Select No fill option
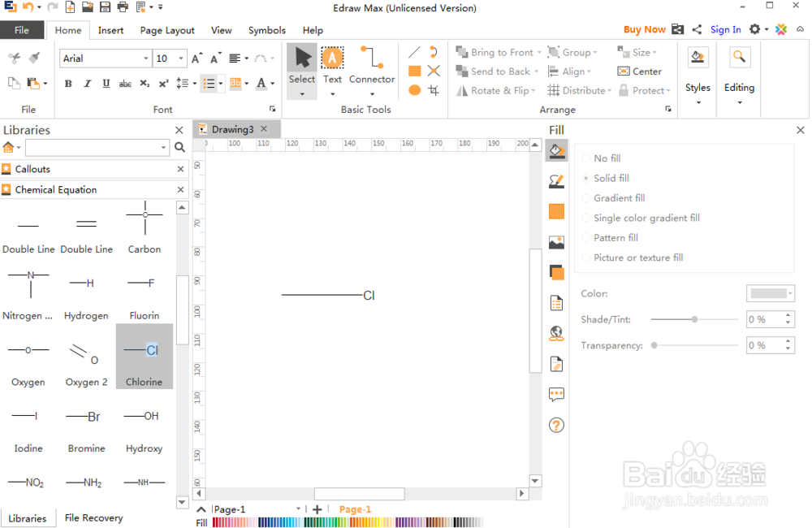This screenshot has width=812, height=528. (601, 158)
